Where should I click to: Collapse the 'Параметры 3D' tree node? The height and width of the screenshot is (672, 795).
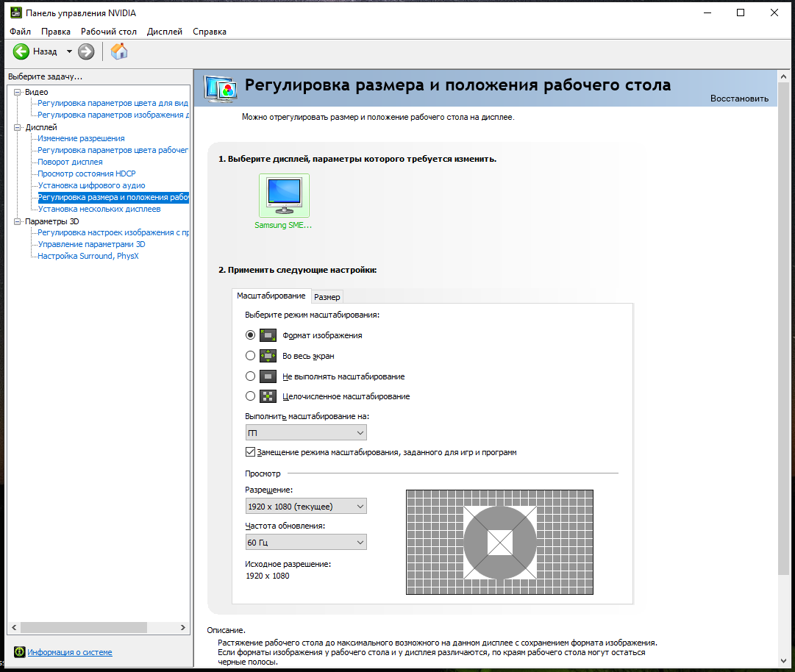tap(17, 221)
